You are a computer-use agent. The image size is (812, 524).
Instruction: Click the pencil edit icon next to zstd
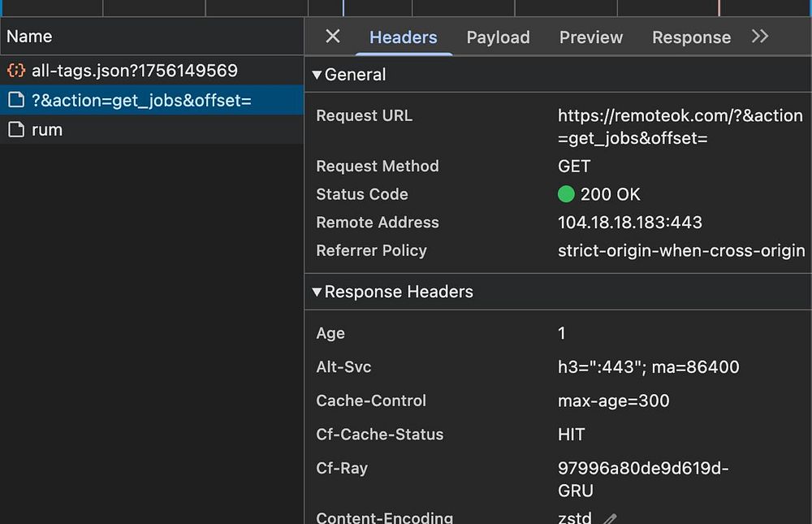click(611, 518)
